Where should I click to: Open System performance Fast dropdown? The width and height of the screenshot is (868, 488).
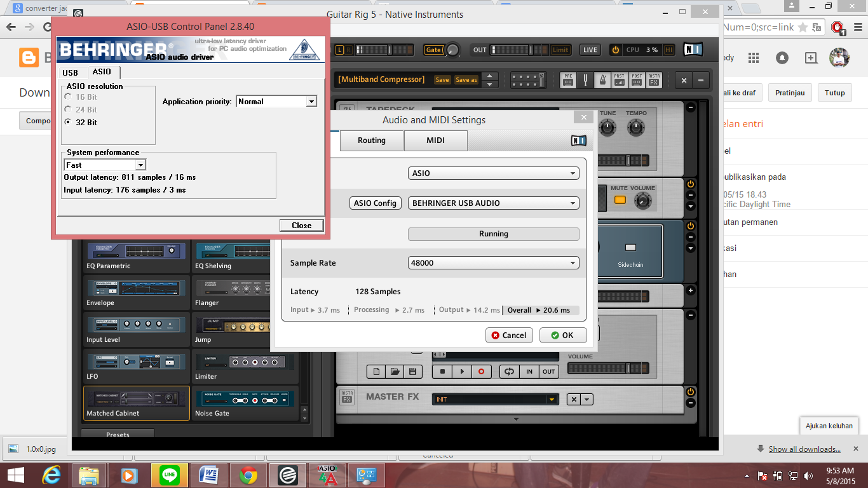(105, 165)
